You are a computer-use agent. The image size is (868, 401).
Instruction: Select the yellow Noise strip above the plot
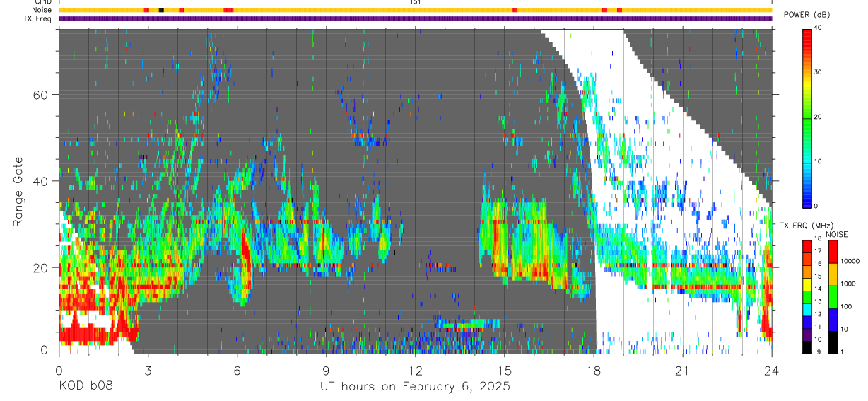(x=416, y=10)
